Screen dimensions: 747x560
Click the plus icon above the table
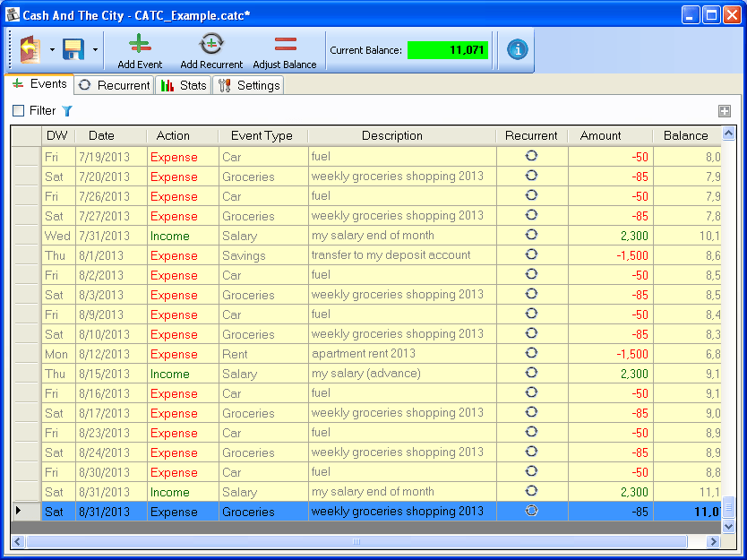tap(725, 111)
